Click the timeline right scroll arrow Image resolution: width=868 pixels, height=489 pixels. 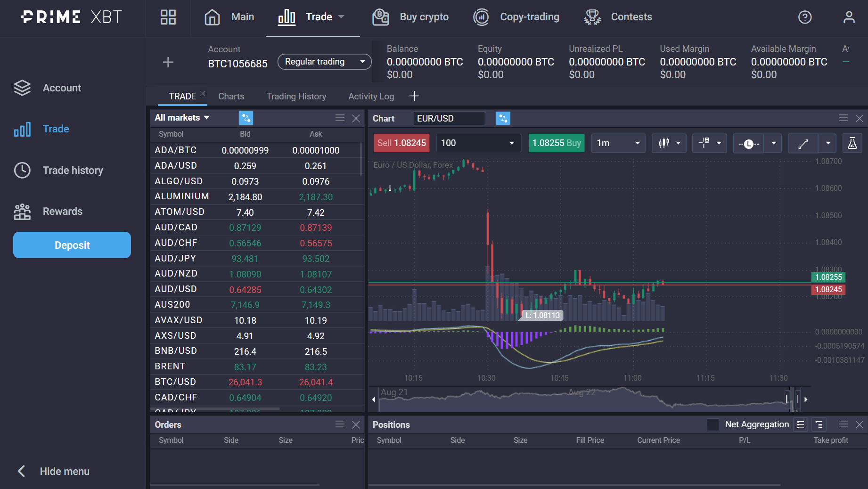(x=806, y=399)
